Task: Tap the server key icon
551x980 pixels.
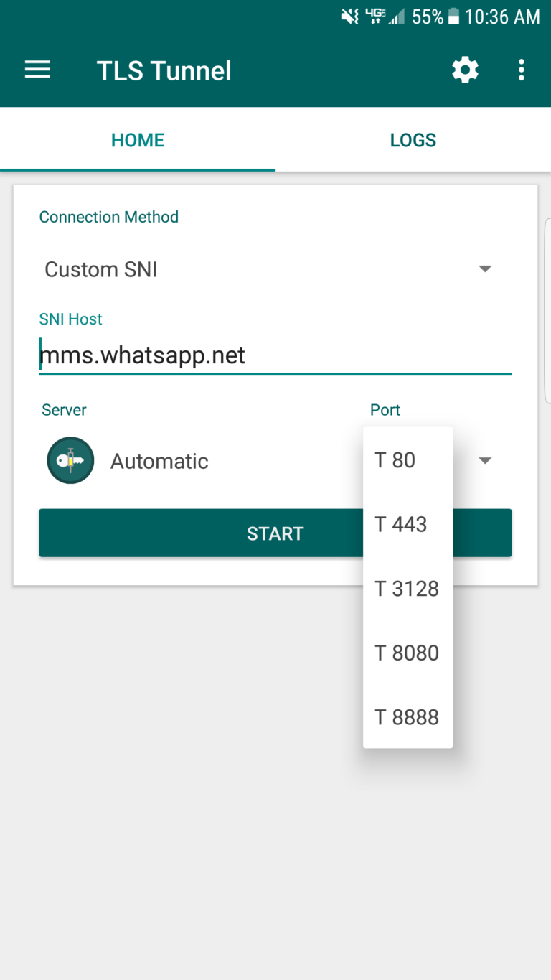Action: point(70,460)
